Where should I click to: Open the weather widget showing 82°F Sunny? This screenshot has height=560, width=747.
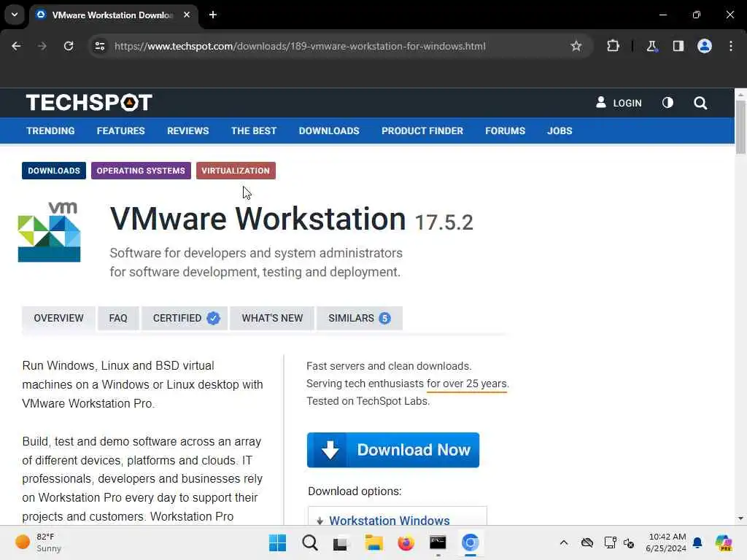[x=38, y=542]
